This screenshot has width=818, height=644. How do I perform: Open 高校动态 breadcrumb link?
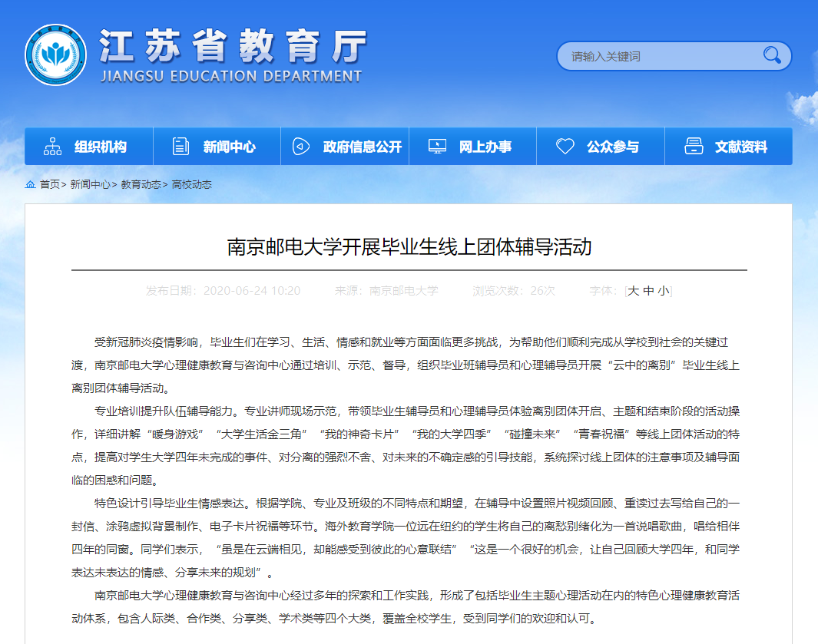191,185
